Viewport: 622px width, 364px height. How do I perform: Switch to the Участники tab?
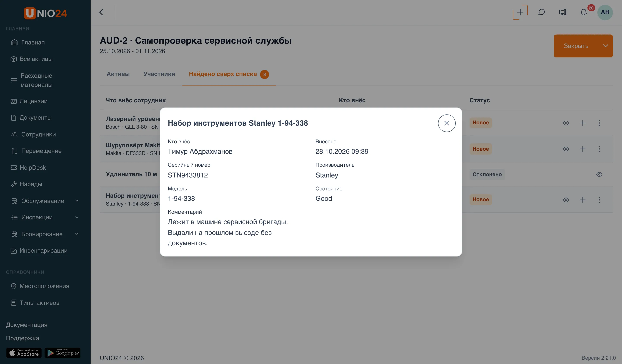pyautogui.click(x=159, y=74)
